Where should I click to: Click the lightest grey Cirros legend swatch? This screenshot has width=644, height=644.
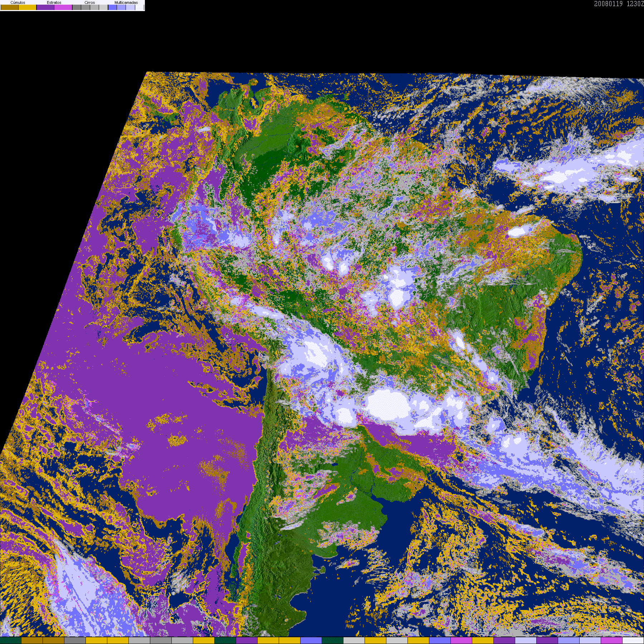(103, 7)
